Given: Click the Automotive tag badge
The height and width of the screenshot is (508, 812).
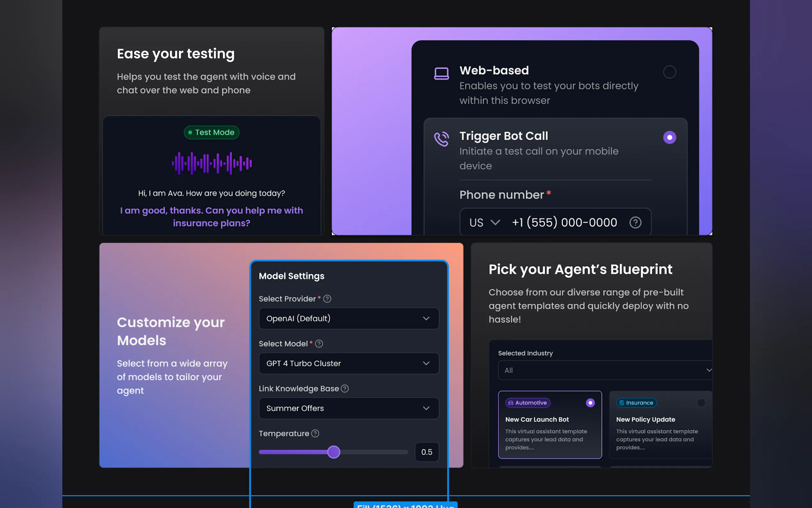Looking at the screenshot, I should [x=528, y=403].
